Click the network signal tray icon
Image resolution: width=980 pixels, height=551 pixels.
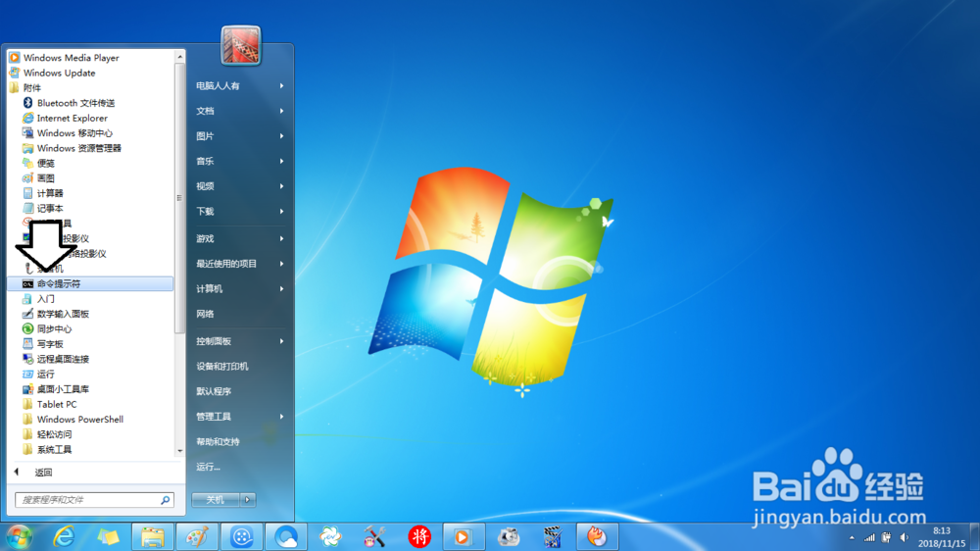(869, 537)
